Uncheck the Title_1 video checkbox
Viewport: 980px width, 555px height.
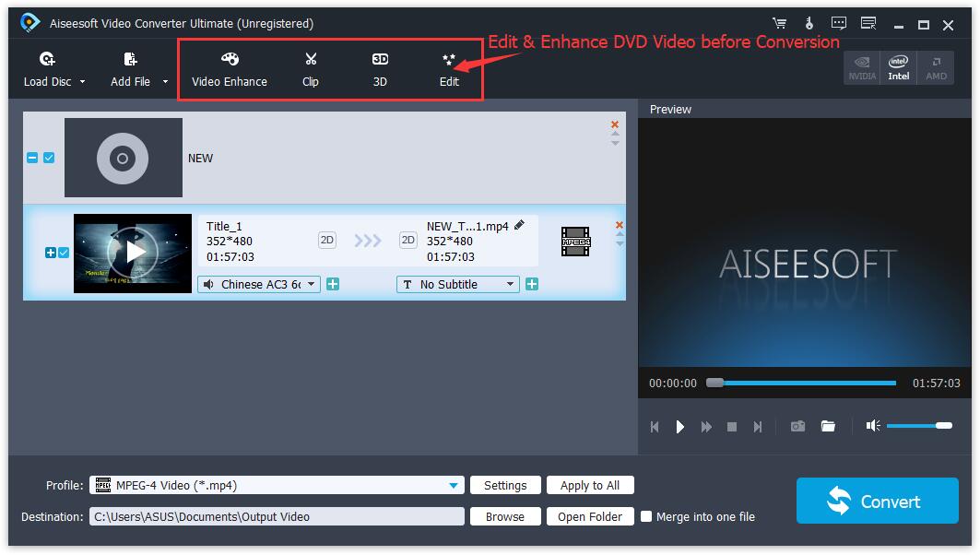click(x=64, y=253)
